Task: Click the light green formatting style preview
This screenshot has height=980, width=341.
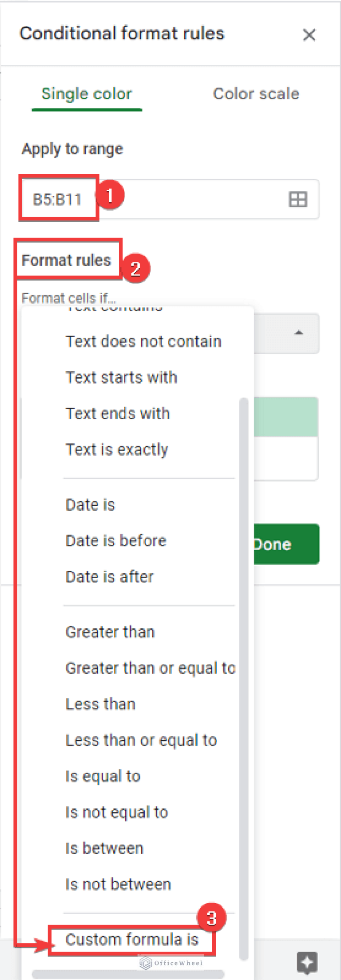Action: point(286,417)
